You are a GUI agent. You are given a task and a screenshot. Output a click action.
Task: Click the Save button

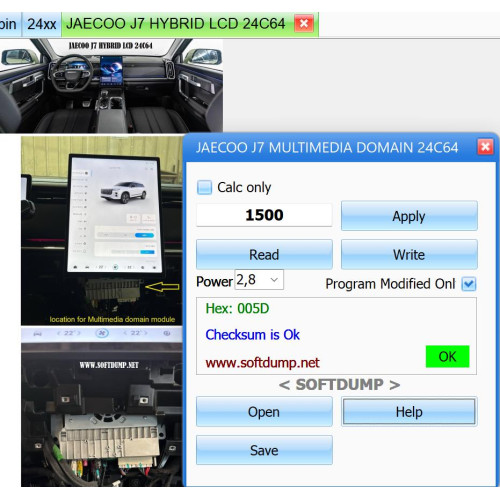[x=264, y=450]
